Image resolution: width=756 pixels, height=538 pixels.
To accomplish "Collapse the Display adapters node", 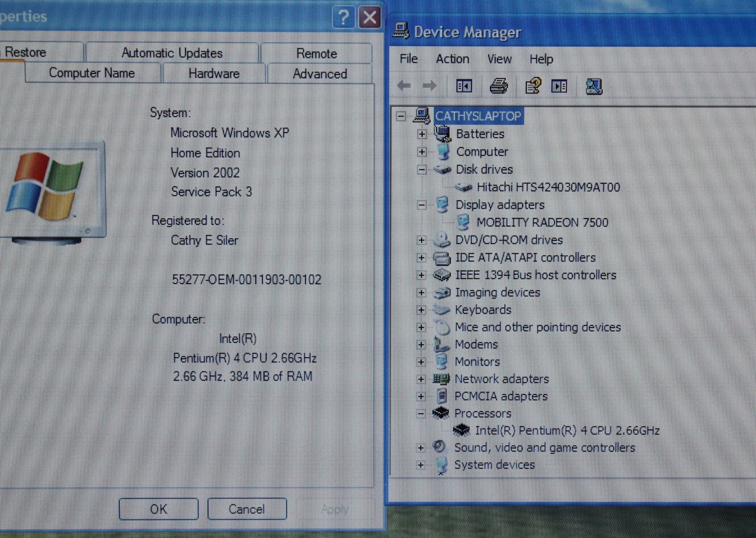I will [x=422, y=205].
